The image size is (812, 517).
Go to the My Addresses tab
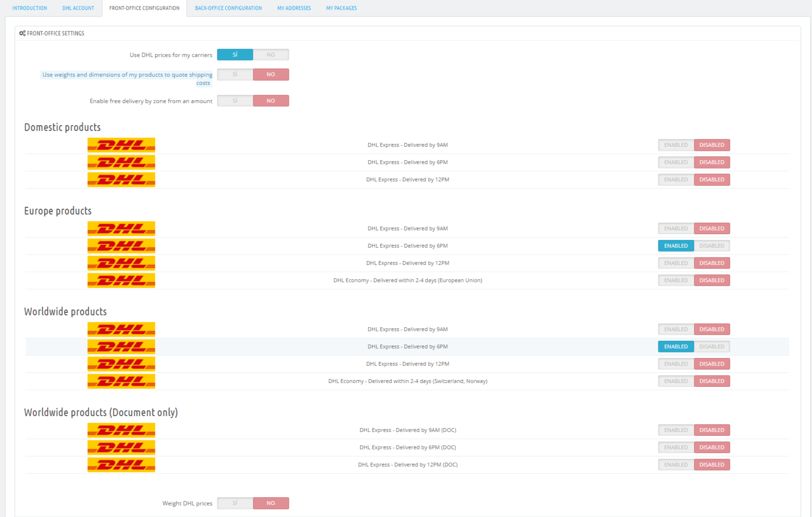pyautogui.click(x=294, y=8)
